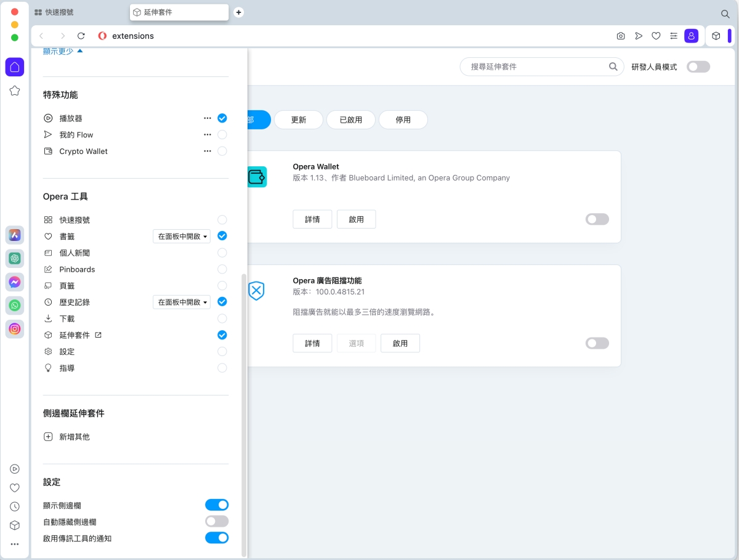Click the search magnifier icon top right
739x560 pixels.
(x=725, y=14)
